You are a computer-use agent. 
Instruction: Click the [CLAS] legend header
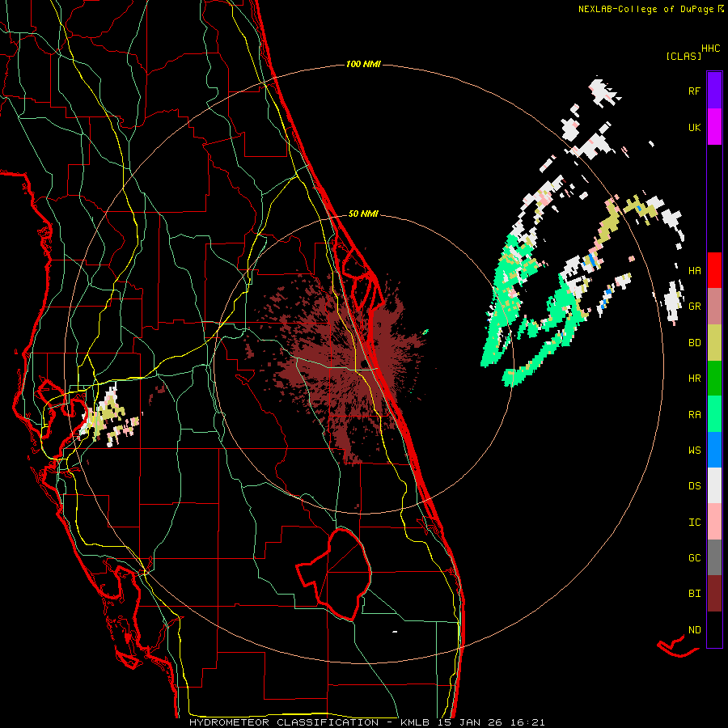684,56
